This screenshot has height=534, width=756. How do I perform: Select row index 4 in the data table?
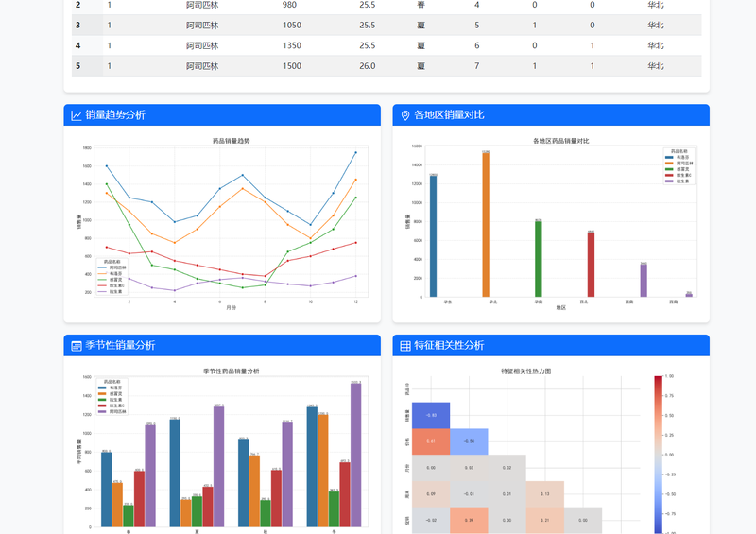click(78, 45)
